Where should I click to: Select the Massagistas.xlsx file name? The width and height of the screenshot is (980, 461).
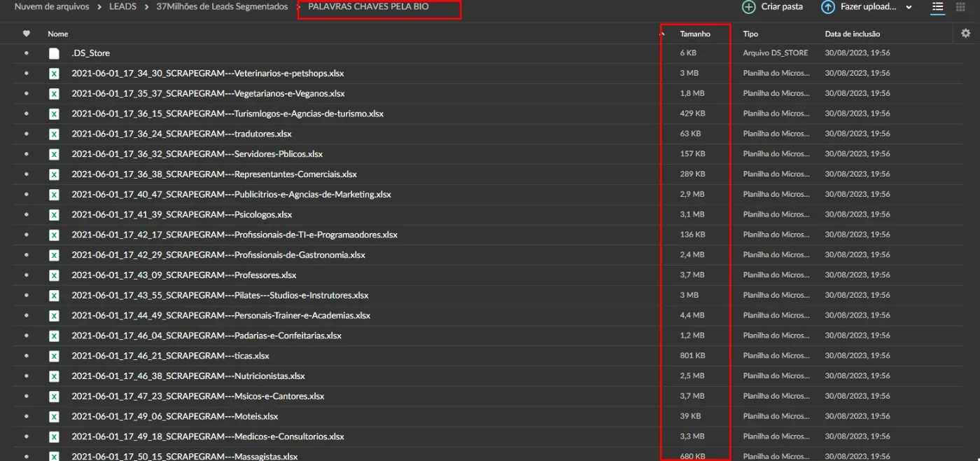click(x=185, y=457)
